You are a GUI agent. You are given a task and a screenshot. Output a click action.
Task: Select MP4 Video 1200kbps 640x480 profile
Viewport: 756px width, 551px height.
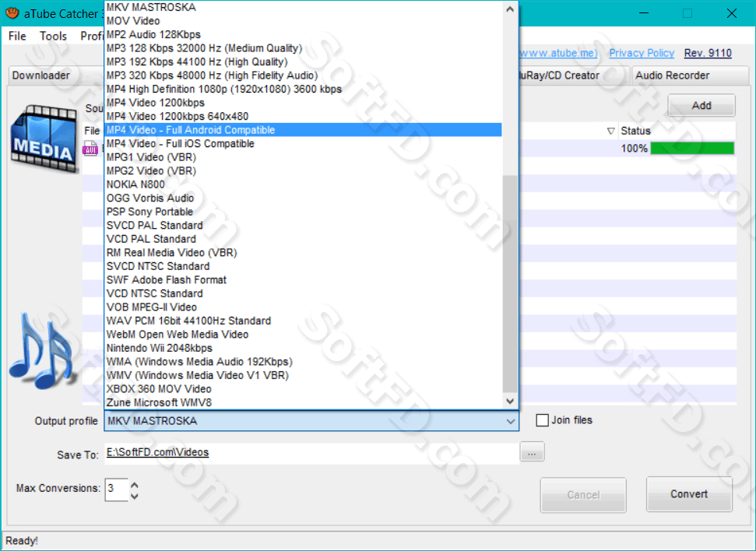tap(304, 116)
